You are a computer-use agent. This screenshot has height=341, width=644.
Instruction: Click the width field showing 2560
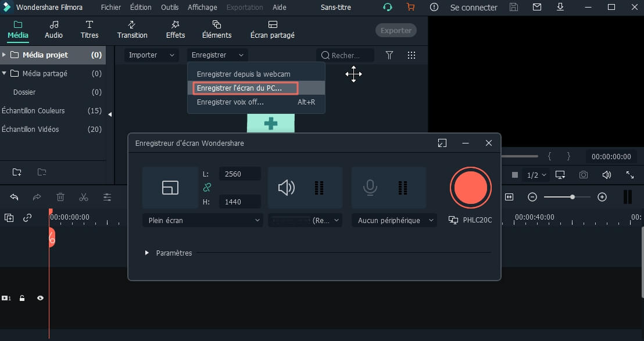click(x=240, y=174)
